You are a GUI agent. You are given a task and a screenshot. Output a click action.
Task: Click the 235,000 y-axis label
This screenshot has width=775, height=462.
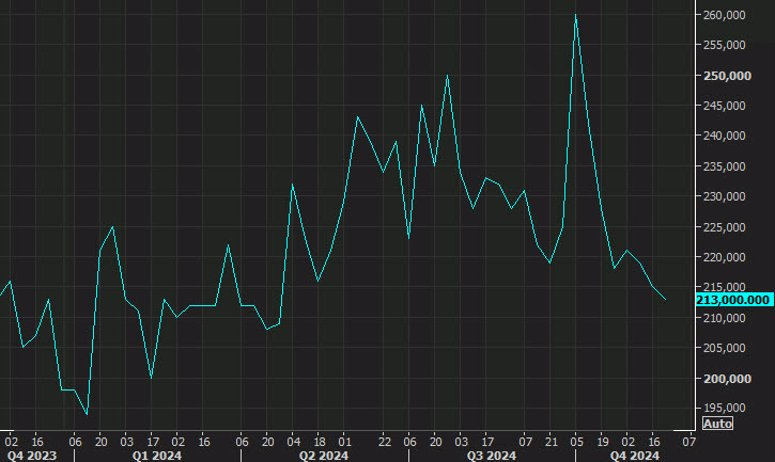tap(724, 167)
